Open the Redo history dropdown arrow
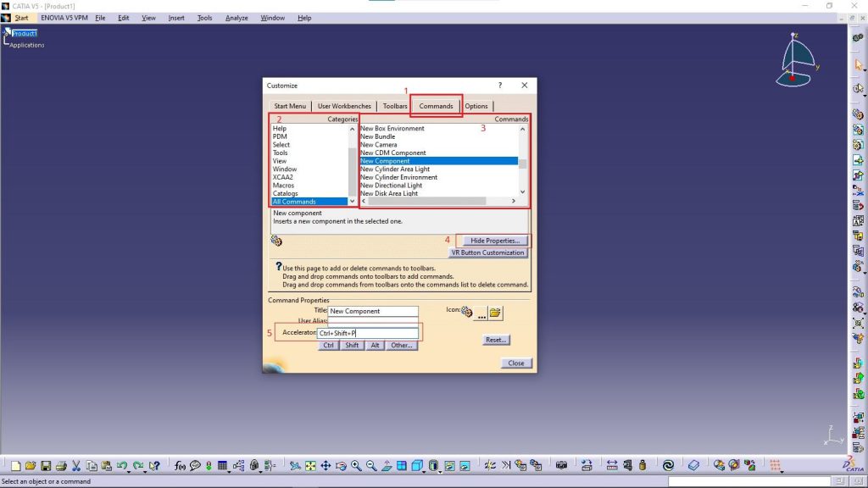This screenshot has width=868, height=488. pyautogui.click(x=144, y=471)
